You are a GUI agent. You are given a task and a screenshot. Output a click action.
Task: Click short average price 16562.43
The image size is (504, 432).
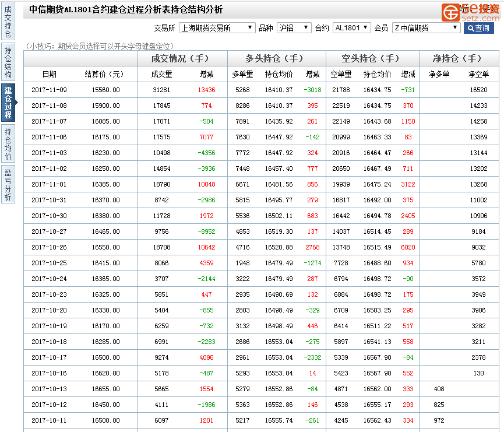point(378,420)
